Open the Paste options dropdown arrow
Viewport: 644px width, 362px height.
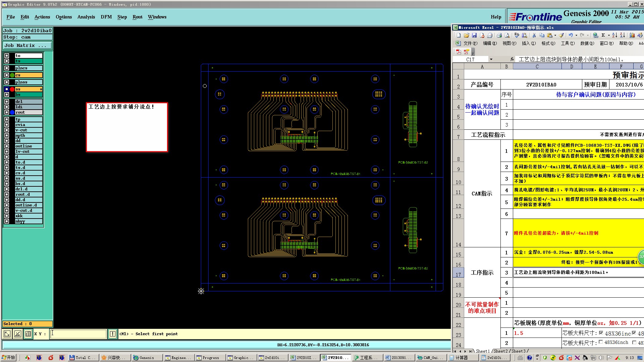click(x=555, y=35)
